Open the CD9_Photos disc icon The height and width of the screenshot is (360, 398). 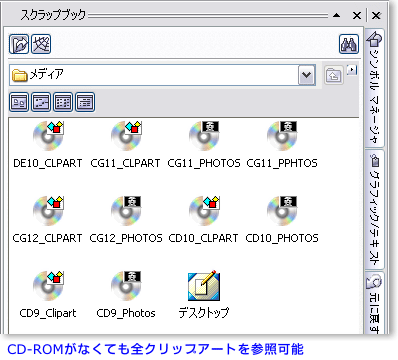pyautogui.click(x=126, y=286)
